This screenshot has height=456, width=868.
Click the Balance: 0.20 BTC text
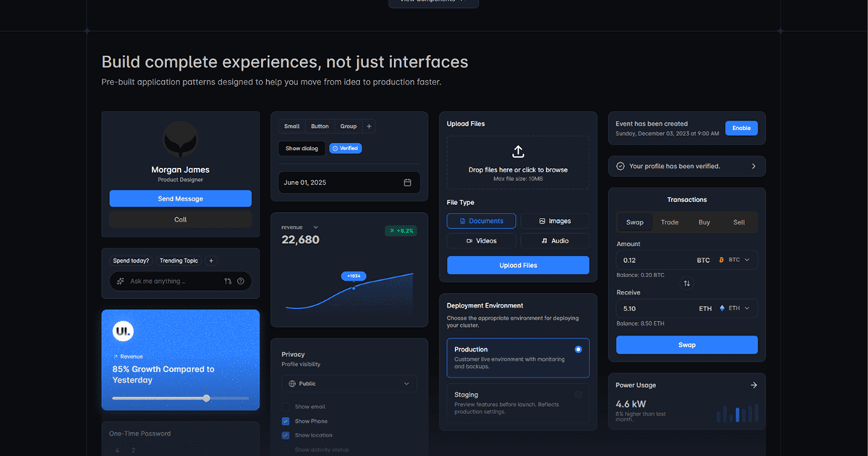640,275
